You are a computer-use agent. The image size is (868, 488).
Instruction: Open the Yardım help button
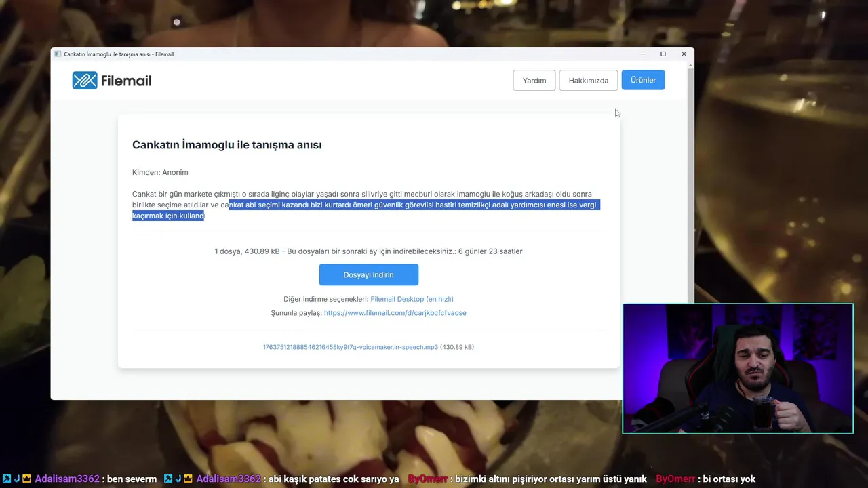(x=534, y=80)
